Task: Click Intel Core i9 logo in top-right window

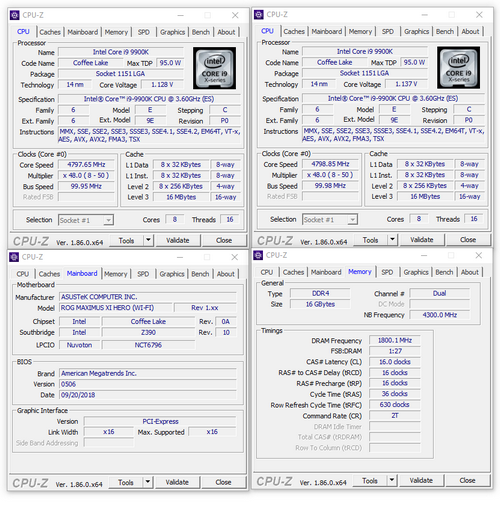Action: pyautogui.click(x=458, y=67)
